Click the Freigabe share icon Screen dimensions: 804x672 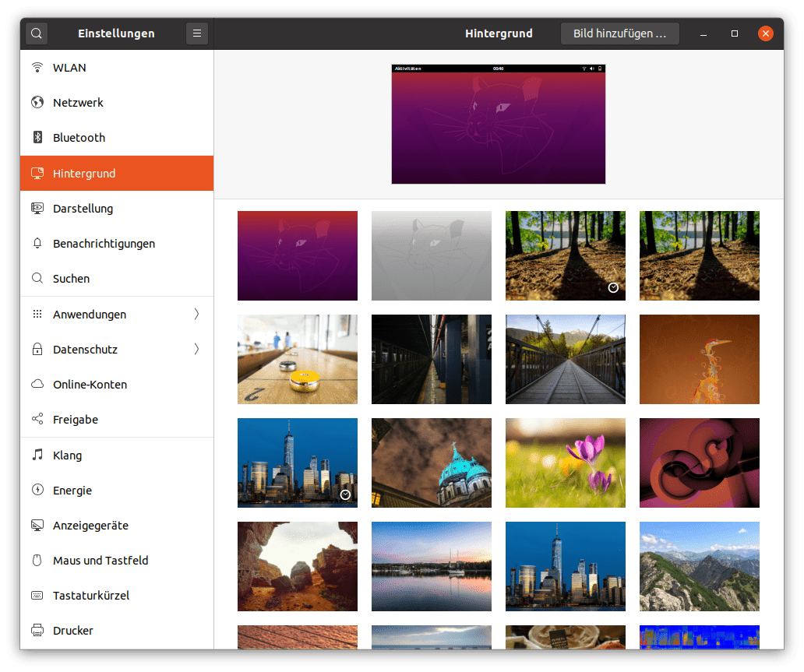click(37, 420)
